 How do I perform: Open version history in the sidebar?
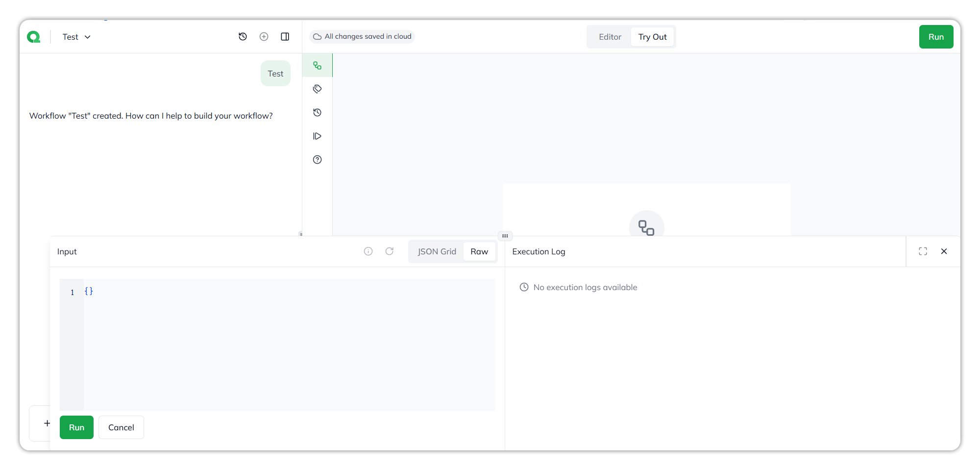[x=318, y=112]
